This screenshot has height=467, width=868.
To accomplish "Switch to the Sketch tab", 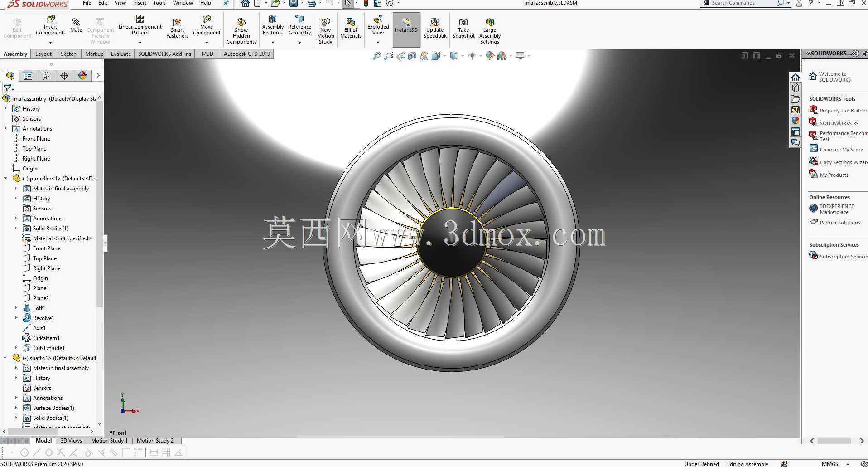I will pos(68,54).
